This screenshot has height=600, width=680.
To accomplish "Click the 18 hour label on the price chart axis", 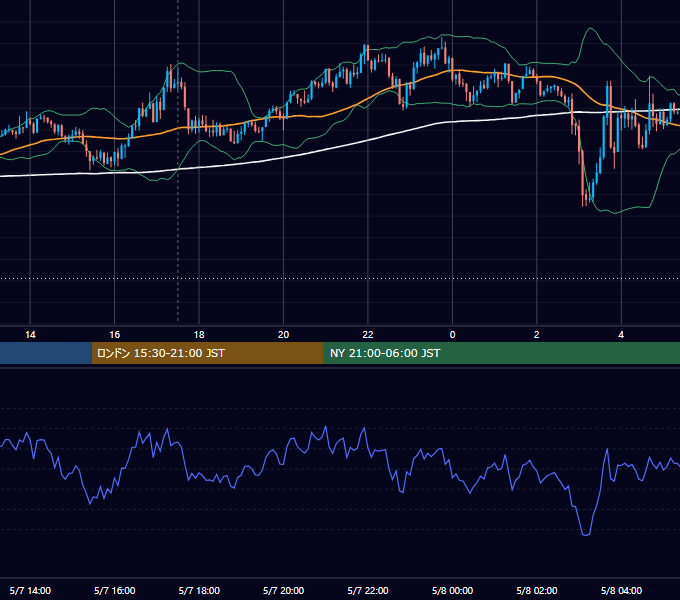I will point(199,335).
